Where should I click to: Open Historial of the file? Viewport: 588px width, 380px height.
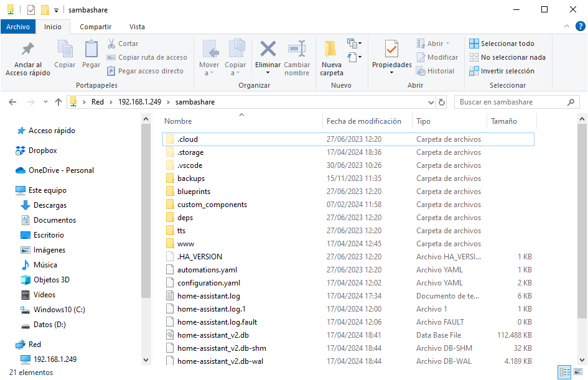click(436, 71)
